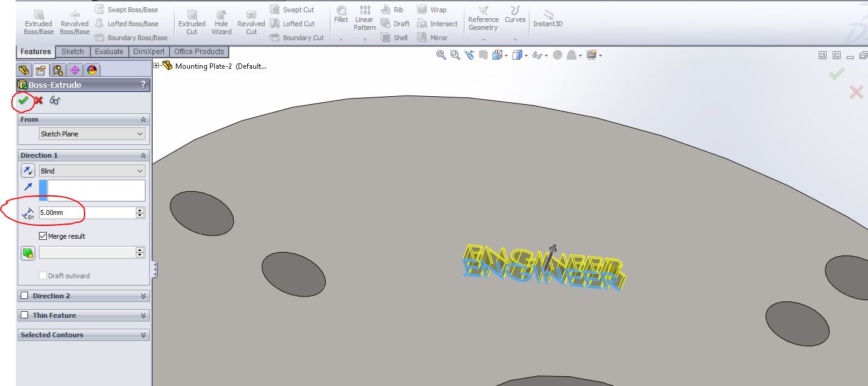Expand the Selected Contours section
Image resolution: width=868 pixels, height=386 pixels.
click(144, 335)
